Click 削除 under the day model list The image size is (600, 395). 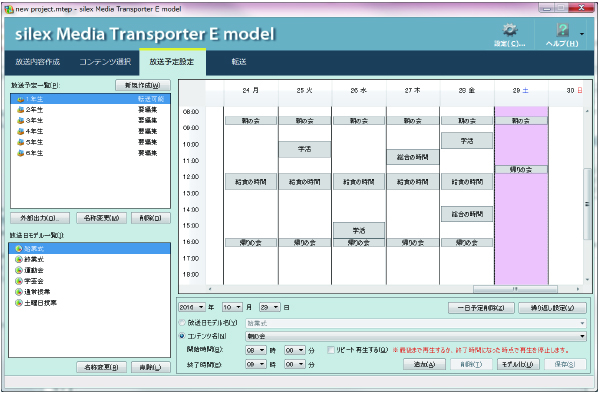[151, 367]
